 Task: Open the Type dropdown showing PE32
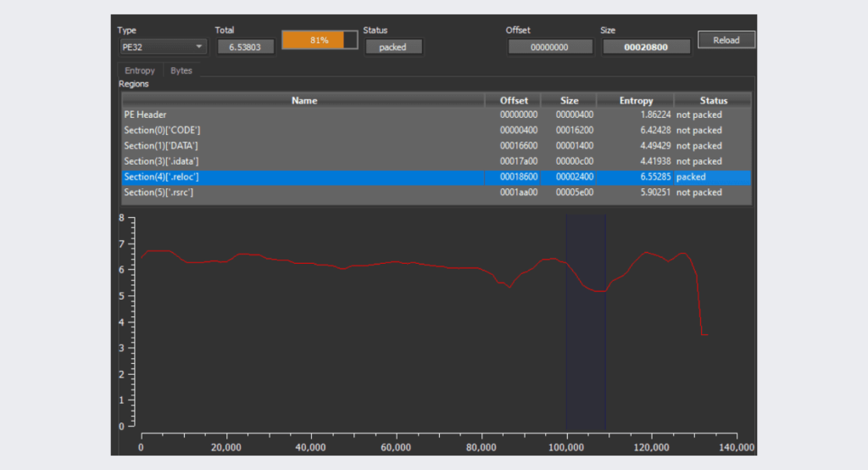point(164,48)
